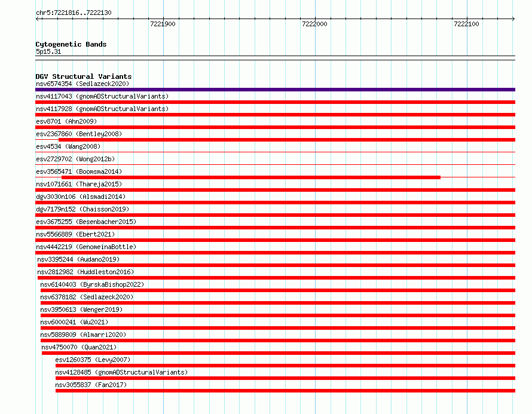Image resolution: width=532 pixels, height=414 pixels.
Task: Select the purple nsv6574354 variant bar
Action: (275, 90)
